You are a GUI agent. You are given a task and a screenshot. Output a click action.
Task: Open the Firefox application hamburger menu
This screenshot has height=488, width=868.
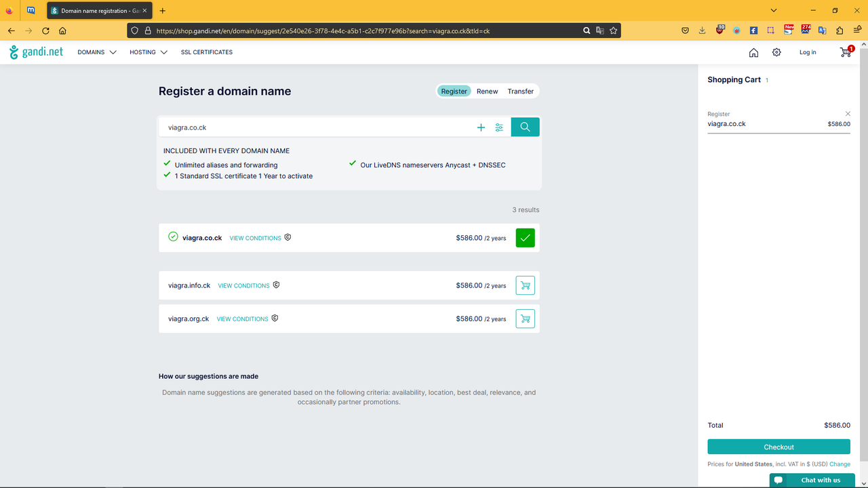[856, 30]
